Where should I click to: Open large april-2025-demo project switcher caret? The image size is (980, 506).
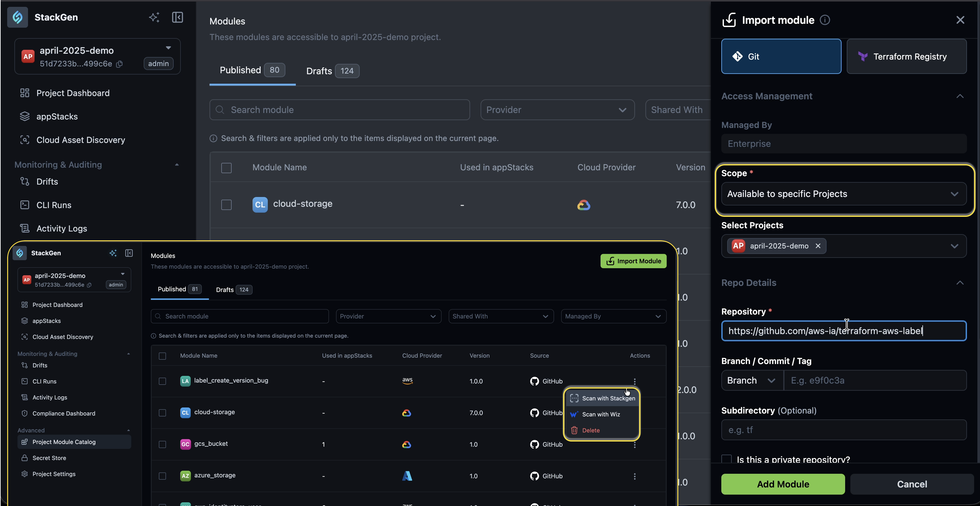click(x=168, y=48)
